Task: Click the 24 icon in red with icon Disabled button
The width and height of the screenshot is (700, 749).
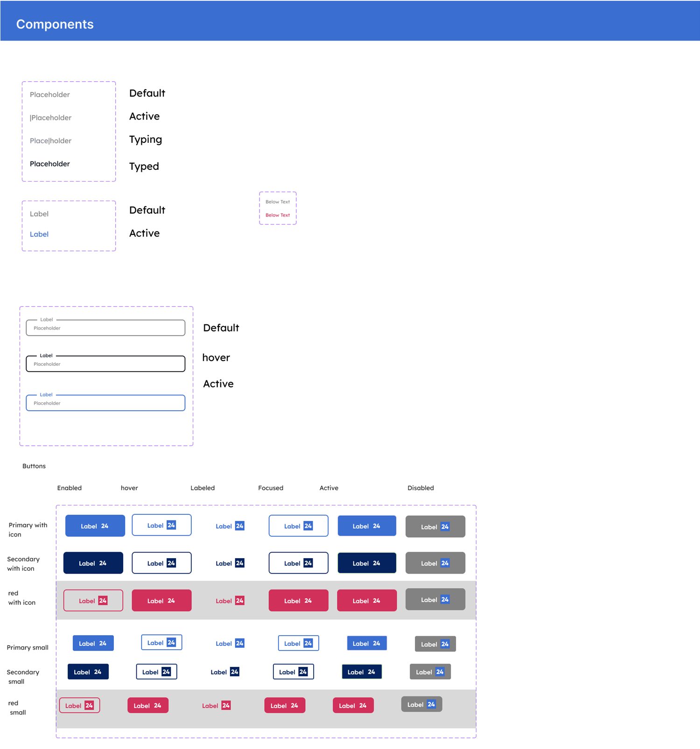Action: coord(445,599)
